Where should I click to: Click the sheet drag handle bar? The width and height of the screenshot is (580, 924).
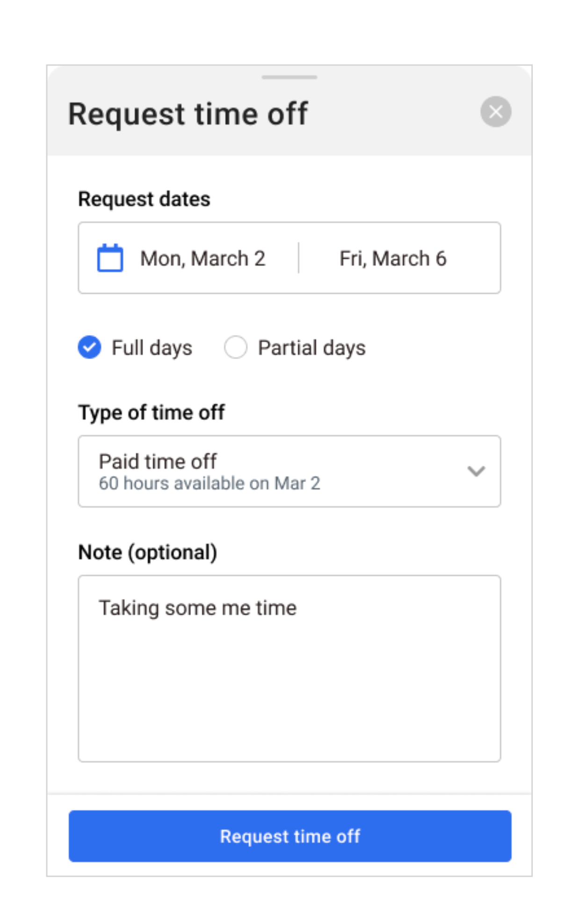point(289,77)
